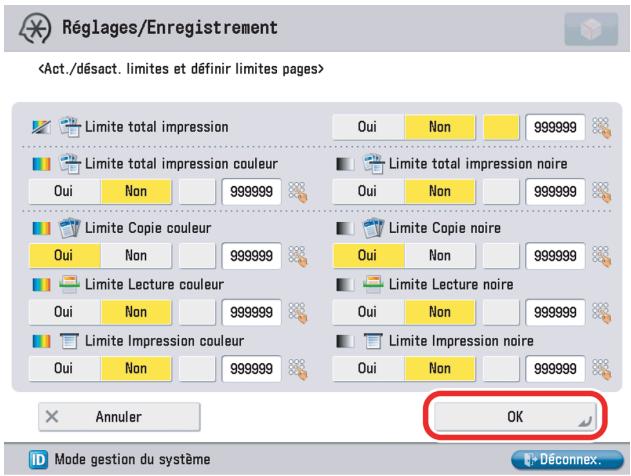
Task: Set Limite Lecture couleur to Oui
Action: (64, 312)
